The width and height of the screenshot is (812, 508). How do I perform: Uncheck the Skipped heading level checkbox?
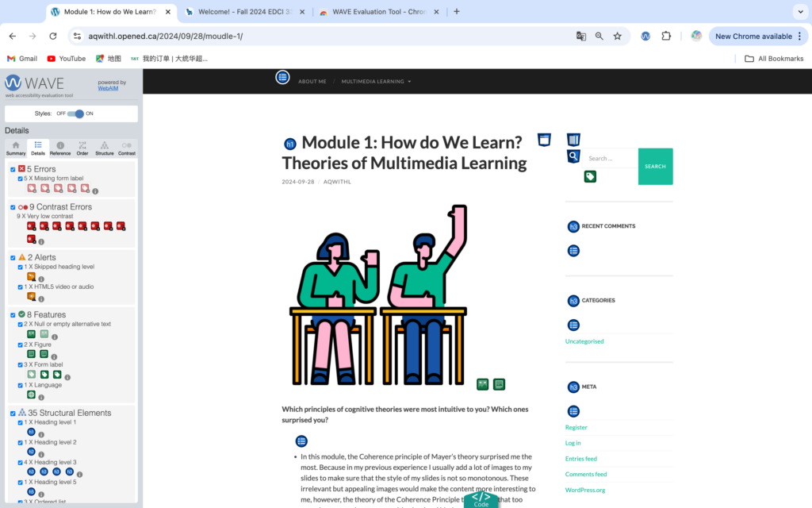click(20, 267)
